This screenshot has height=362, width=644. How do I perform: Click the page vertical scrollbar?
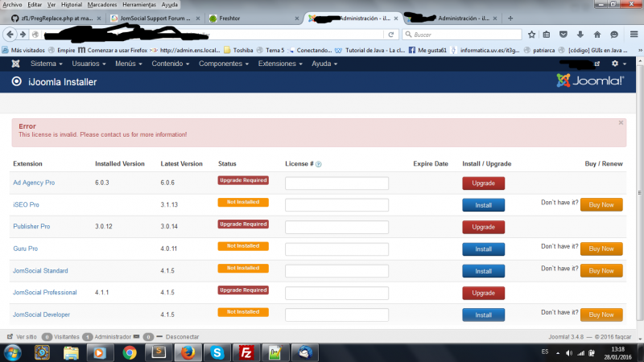click(639, 193)
